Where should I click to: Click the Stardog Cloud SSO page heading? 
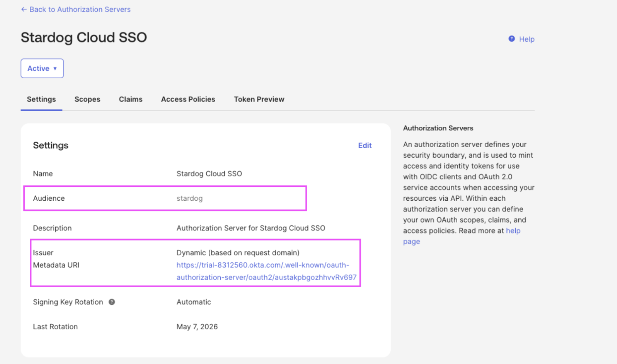[84, 37]
